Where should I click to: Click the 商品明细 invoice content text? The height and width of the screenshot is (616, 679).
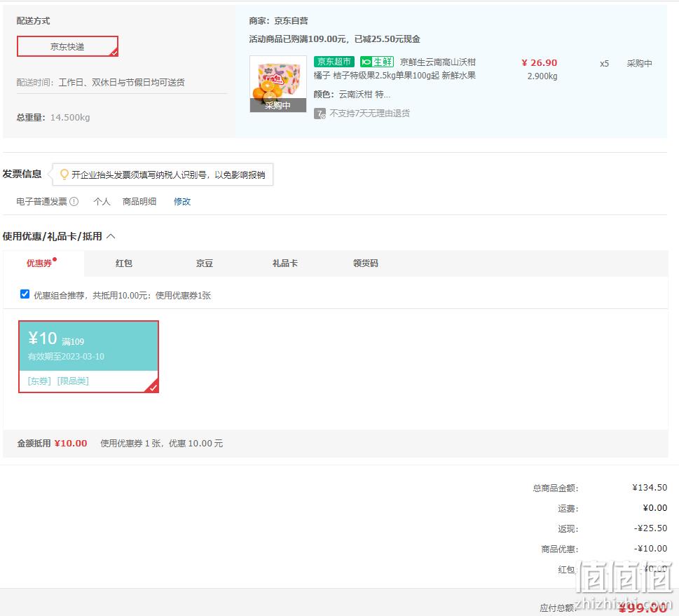click(x=139, y=201)
